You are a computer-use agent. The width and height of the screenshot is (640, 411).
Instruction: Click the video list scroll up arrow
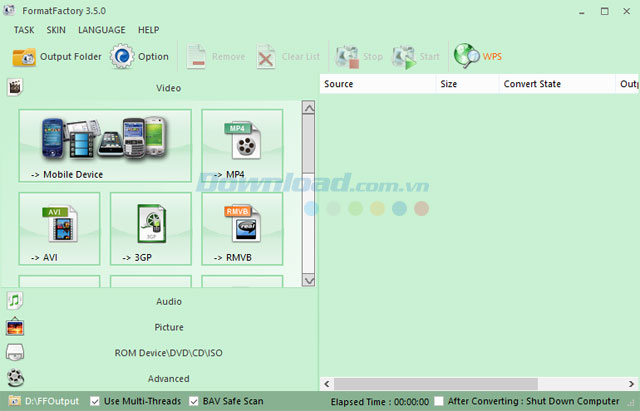309,108
